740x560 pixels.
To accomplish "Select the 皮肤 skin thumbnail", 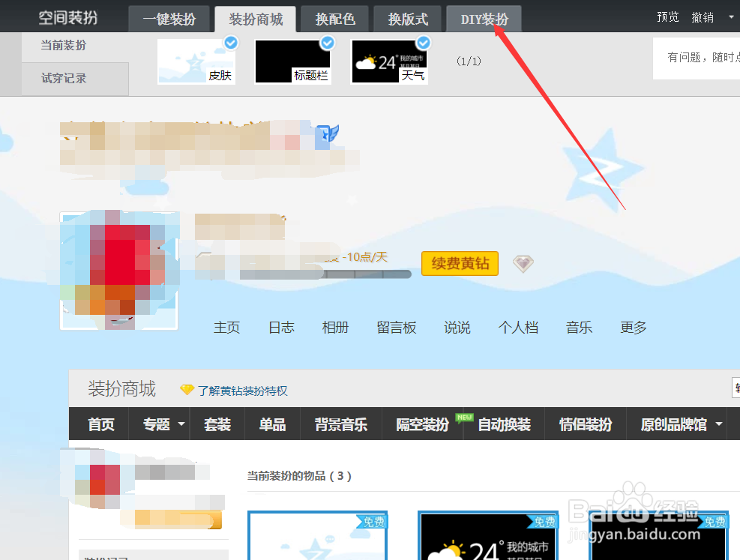I will point(196,61).
